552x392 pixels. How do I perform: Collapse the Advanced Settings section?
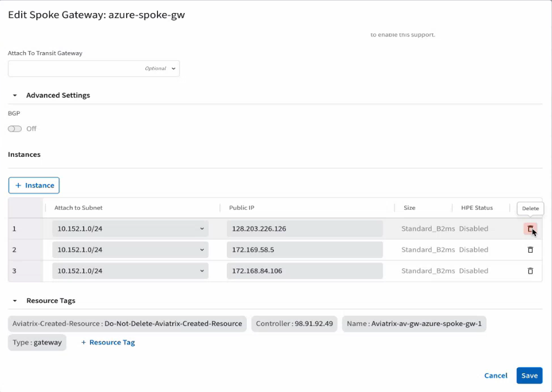15,95
